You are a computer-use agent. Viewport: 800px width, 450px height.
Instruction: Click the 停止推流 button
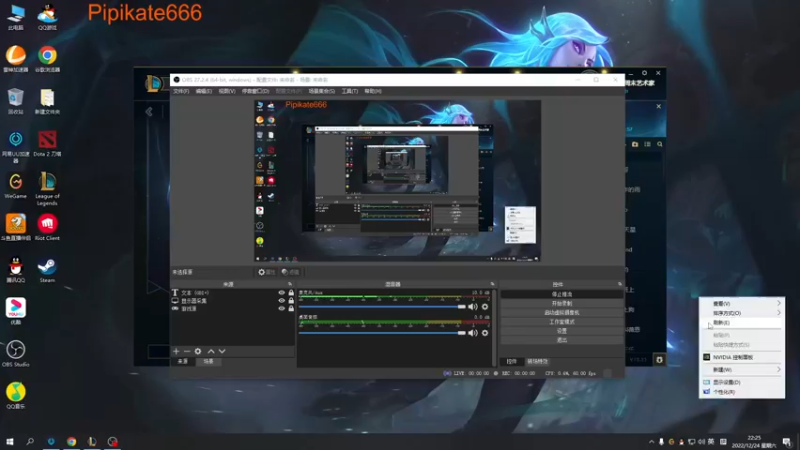pyautogui.click(x=562, y=294)
